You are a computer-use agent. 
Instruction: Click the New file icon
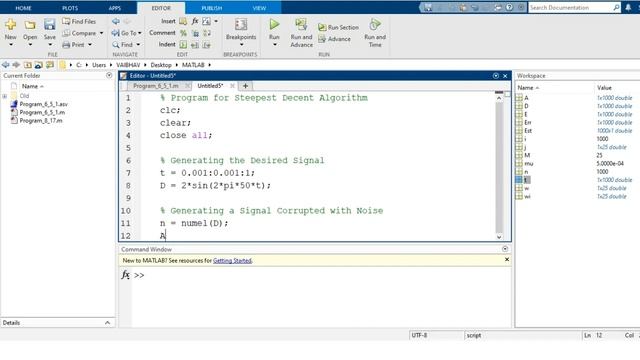(11, 25)
